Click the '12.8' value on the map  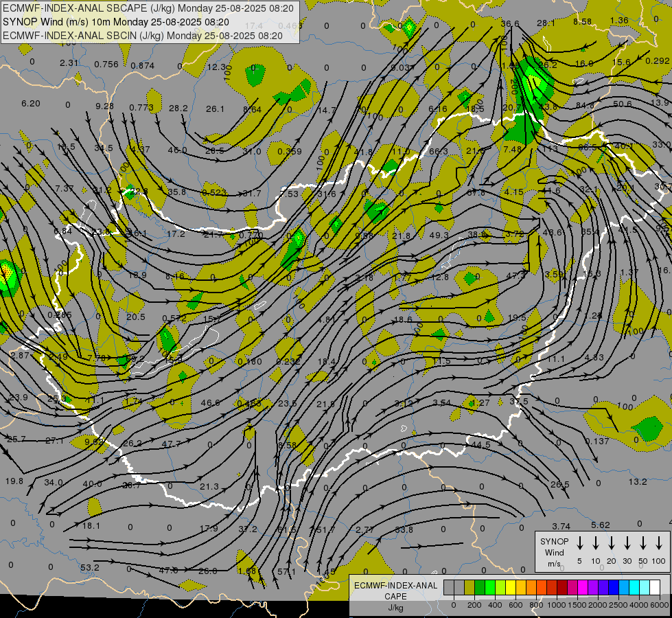coord(440,277)
